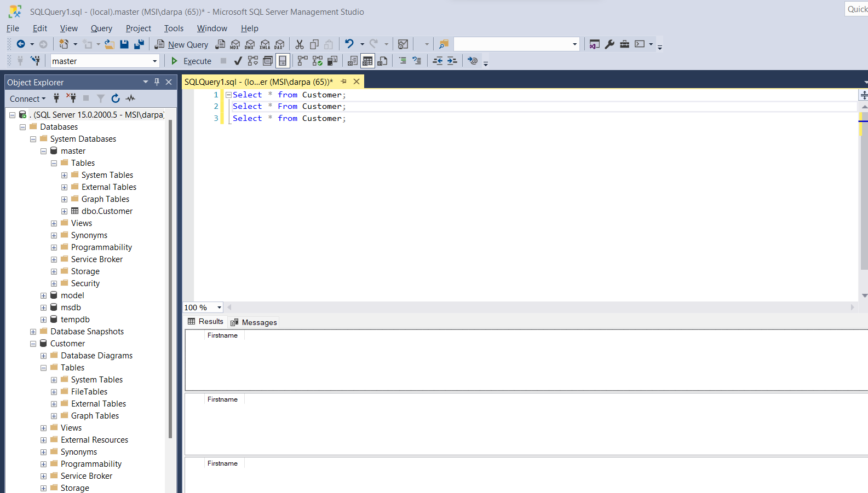The height and width of the screenshot is (493, 868).
Task: Open the Window menu
Action: (212, 28)
